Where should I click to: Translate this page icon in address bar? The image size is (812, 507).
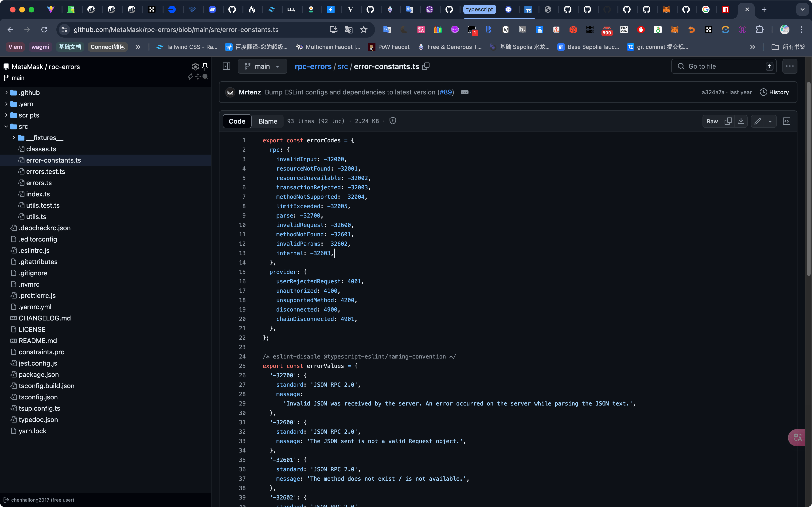348,30
